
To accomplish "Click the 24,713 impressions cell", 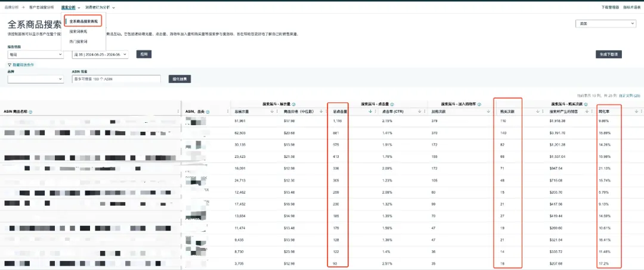I will [x=240, y=180].
